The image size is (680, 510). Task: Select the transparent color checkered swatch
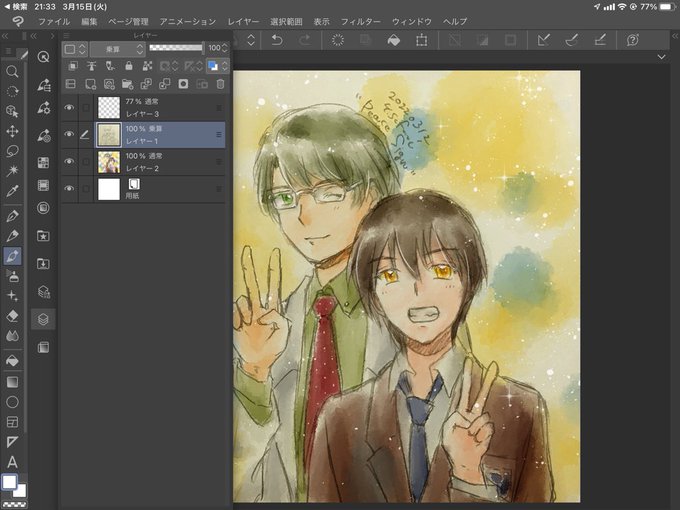(x=14, y=504)
